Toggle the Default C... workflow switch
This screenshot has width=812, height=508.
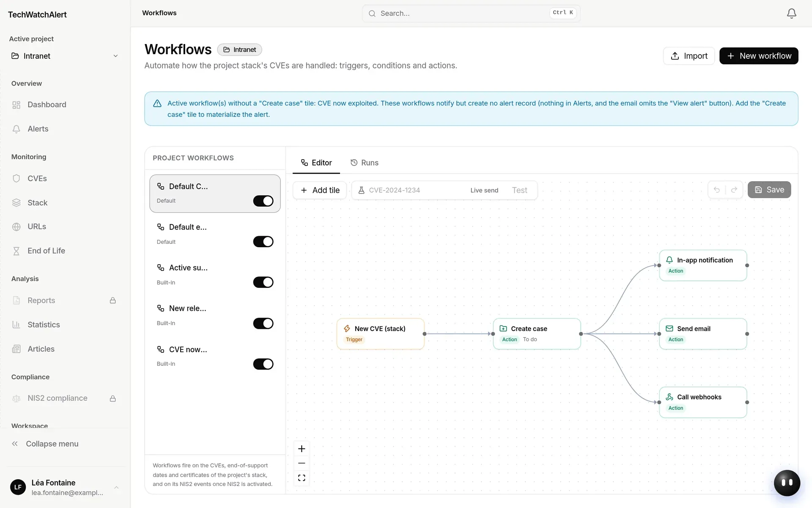coord(263,201)
